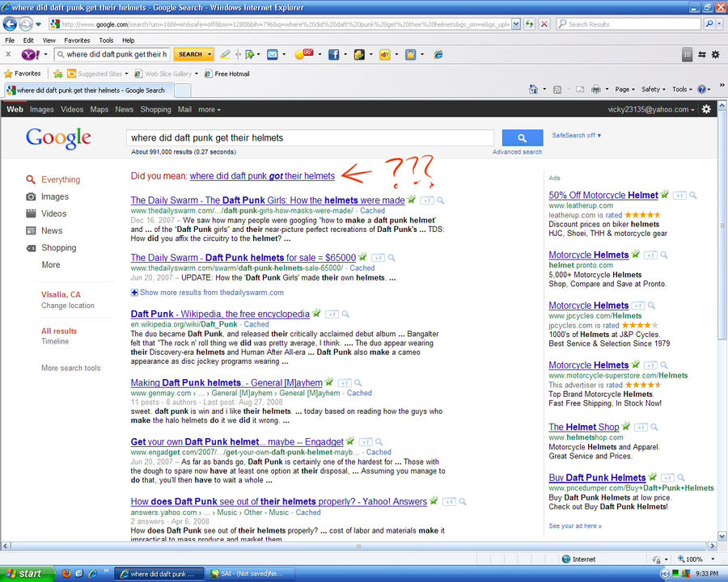Open the IE Safety menu dropdown

pos(654,89)
